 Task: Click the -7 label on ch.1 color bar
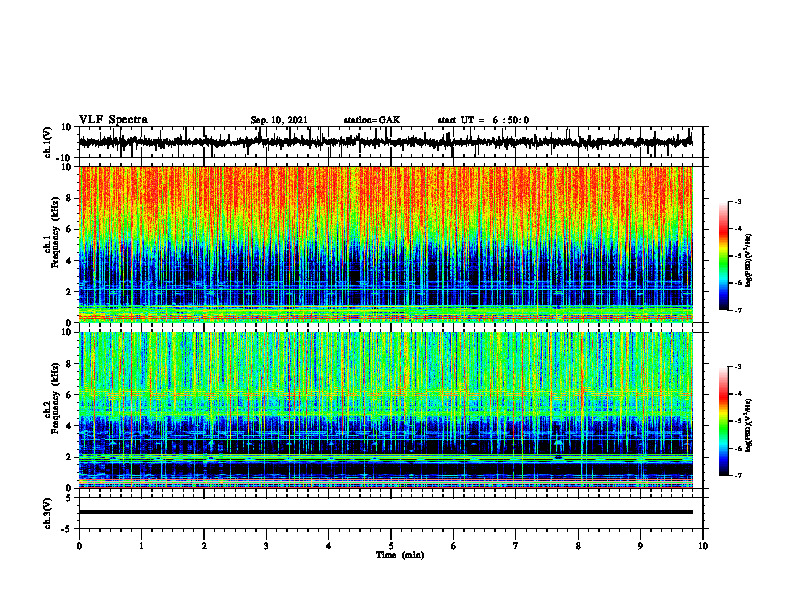pyautogui.click(x=738, y=310)
